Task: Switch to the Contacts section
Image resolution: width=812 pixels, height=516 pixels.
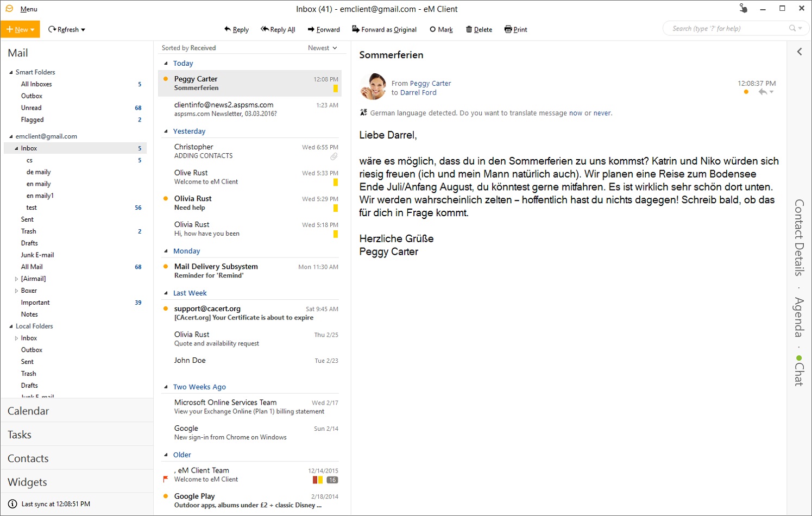Action: point(28,458)
